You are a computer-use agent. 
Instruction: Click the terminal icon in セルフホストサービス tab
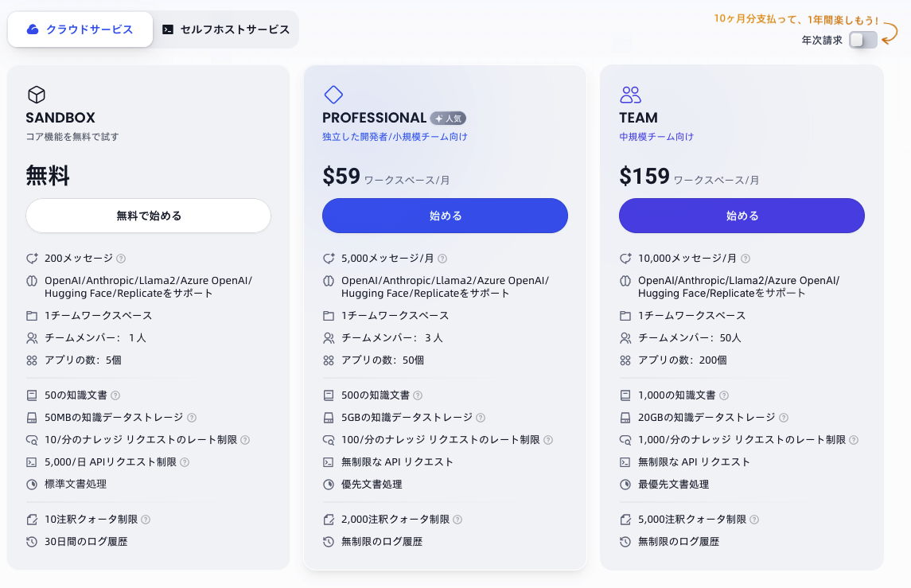click(168, 29)
